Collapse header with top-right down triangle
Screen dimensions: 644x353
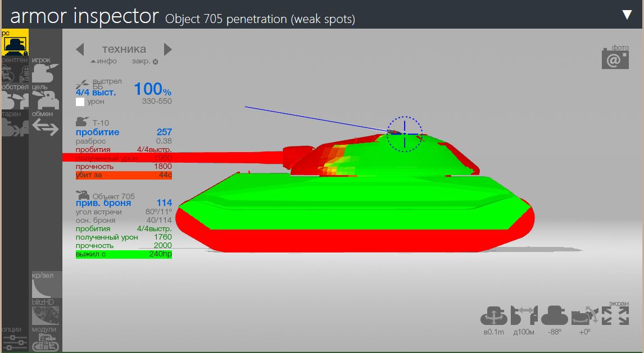627,15
